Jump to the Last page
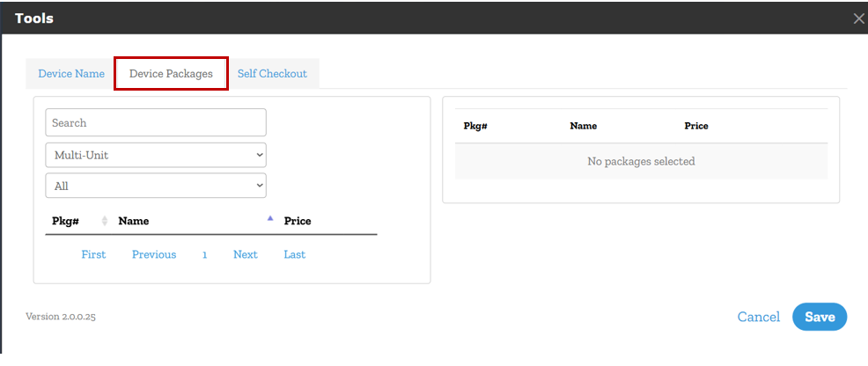 (x=294, y=254)
